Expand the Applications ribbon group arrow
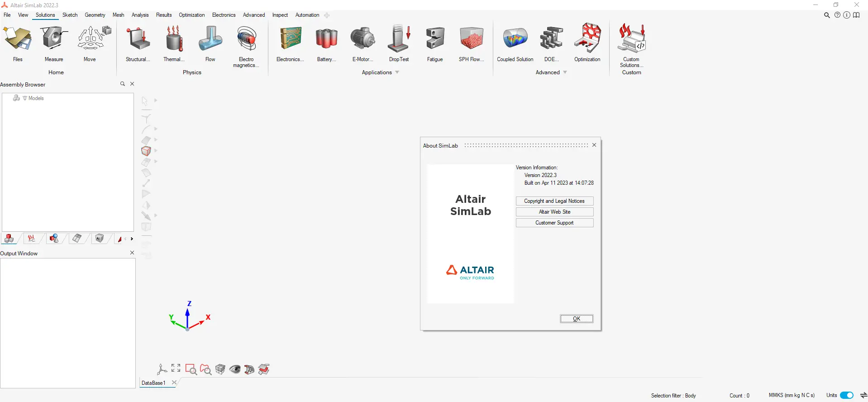This screenshot has height=402, width=868. [397, 72]
